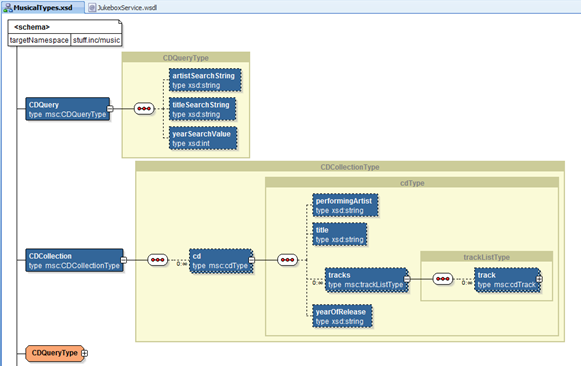Collapse the cd element node

tap(252, 260)
